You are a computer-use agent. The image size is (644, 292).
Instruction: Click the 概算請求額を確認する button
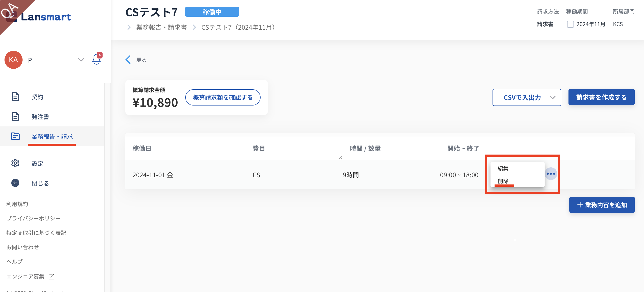[x=222, y=97]
